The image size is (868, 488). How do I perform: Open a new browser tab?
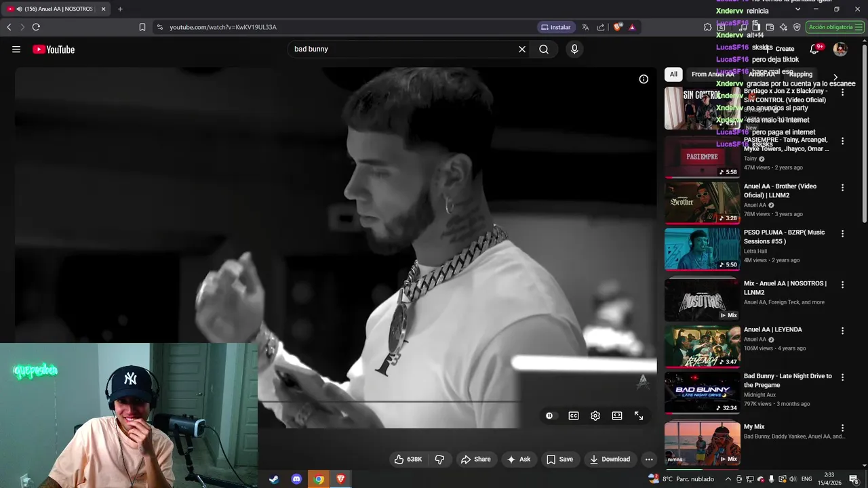click(x=120, y=9)
